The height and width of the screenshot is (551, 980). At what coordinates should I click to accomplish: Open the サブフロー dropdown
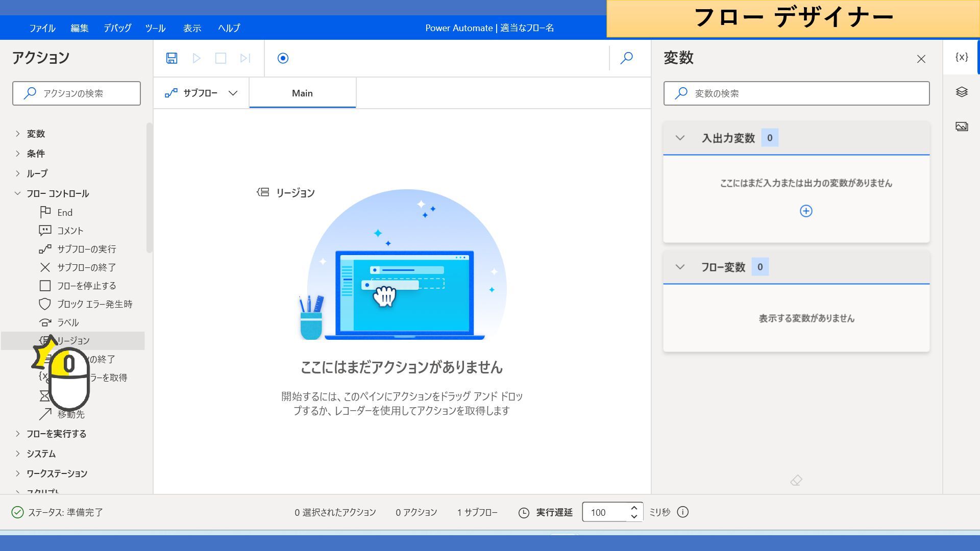pos(202,93)
